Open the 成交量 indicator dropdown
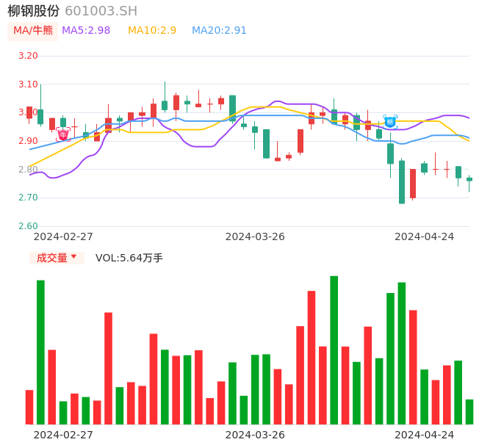 pos(57,258)
